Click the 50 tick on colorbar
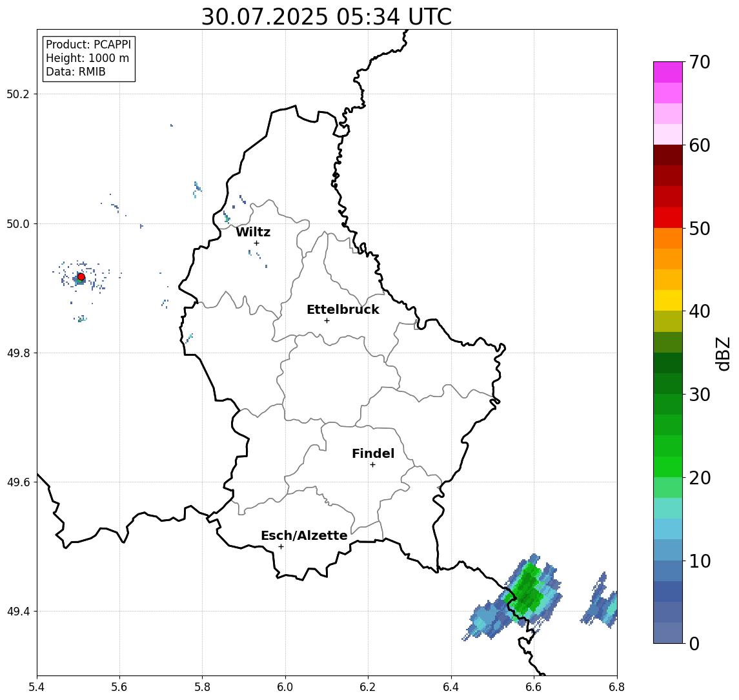The height and width of the screenshot is (700, 739). point(700,229)
